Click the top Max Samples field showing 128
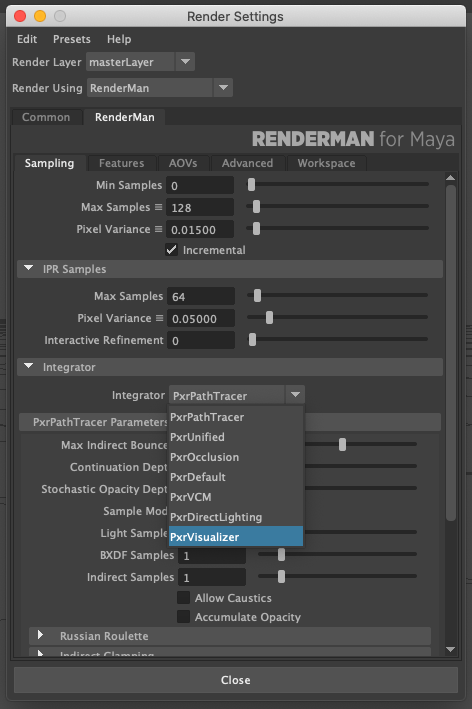472x709 pixels. point(200,208)
